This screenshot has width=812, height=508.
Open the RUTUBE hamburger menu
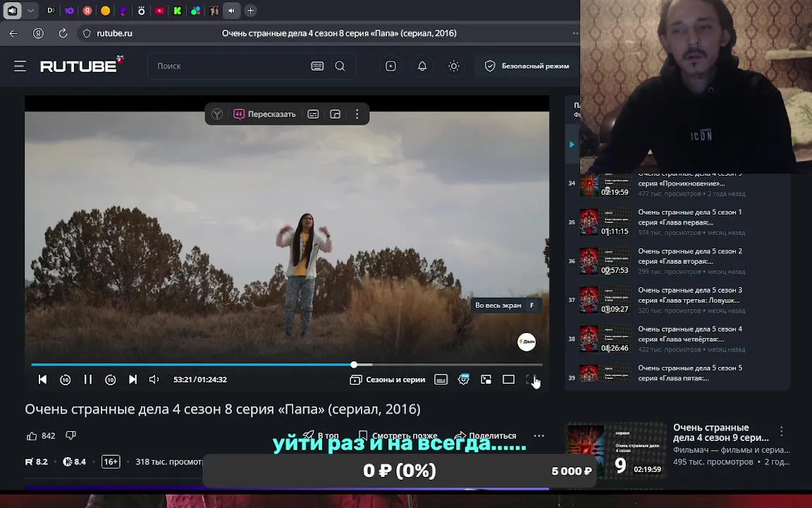coord(20,66)
